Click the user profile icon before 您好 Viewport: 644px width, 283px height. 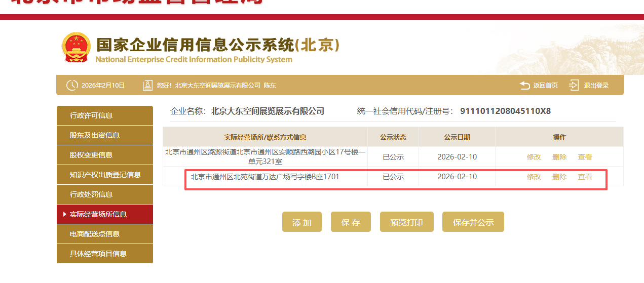(147, 85)
